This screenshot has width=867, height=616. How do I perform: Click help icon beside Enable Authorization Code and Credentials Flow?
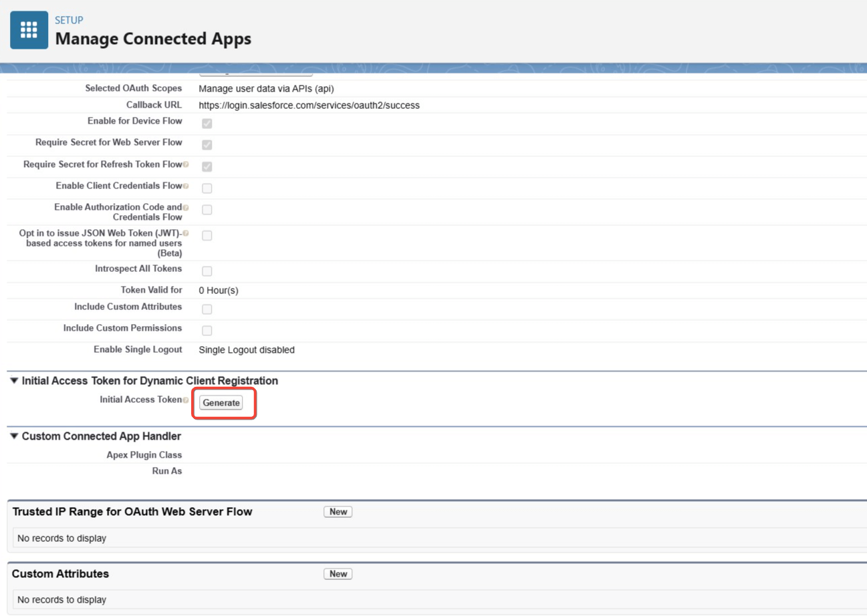186,208
